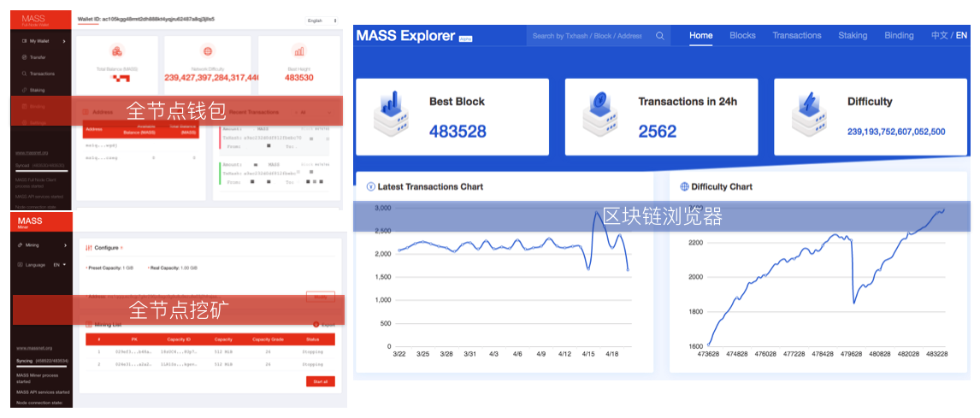Click the transactions chart peak point near 4/15
The width and height of the screenshot is (980, 418).
pos(597,213)
